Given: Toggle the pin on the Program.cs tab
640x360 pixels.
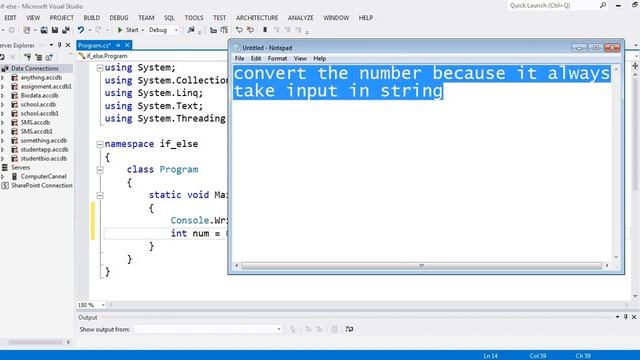Looking at the screenshot, I should point(118,45).
